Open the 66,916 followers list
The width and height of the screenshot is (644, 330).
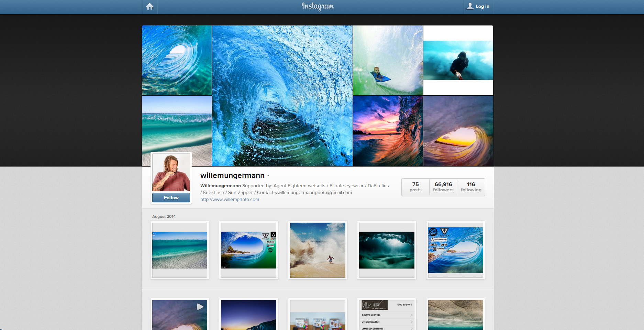[x=443, y=187]
